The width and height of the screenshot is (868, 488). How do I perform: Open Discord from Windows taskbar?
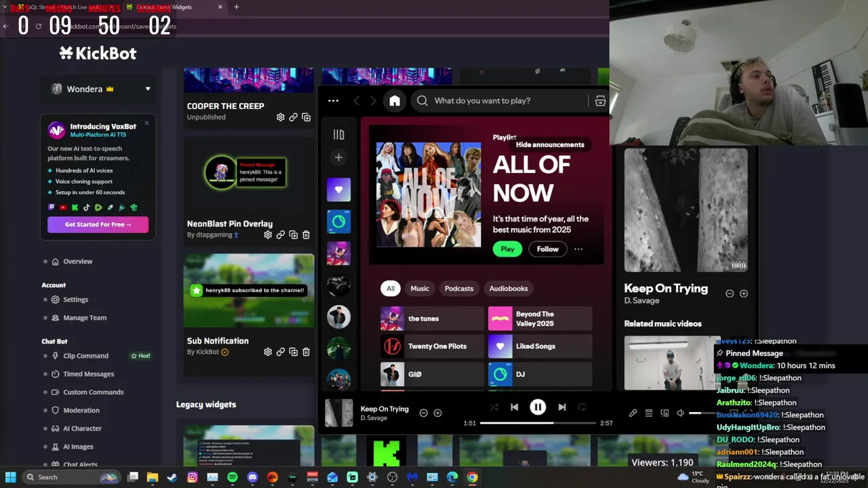252,477
